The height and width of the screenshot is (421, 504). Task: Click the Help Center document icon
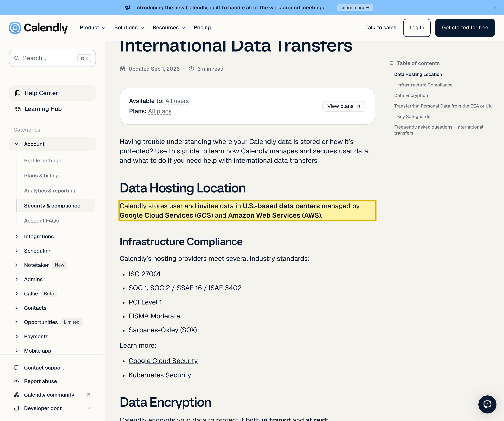[x=17, y=93]
